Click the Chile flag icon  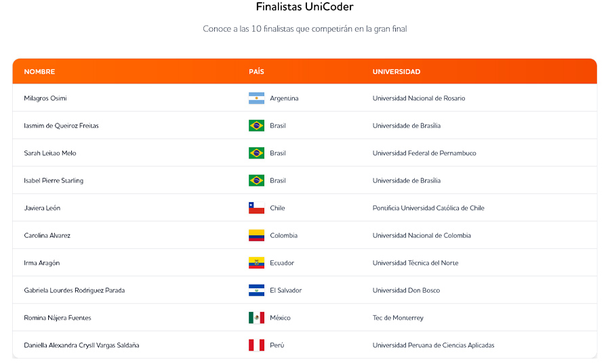[x=256, y=208]
